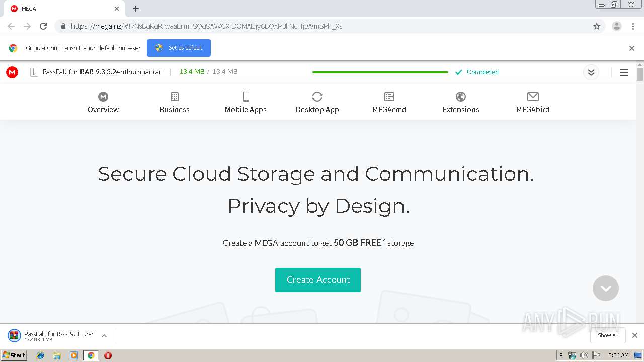
Task: Open the MEGA hamburger menu
Action: (x=624, y=72)
